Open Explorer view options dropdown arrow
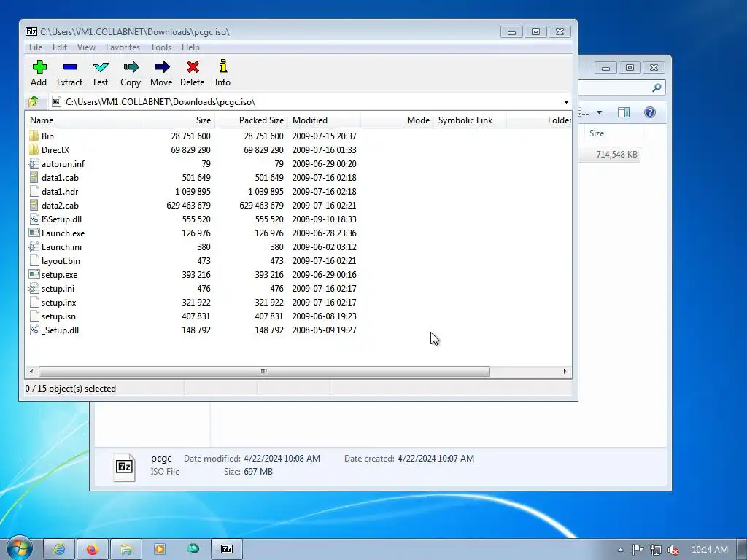 point(600,112)
